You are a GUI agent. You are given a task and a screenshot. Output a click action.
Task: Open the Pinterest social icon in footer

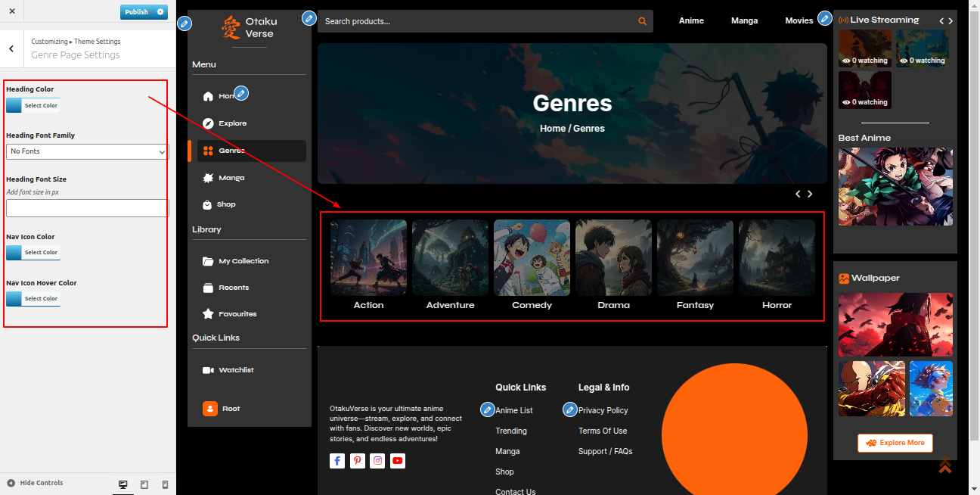click(358, 460)
